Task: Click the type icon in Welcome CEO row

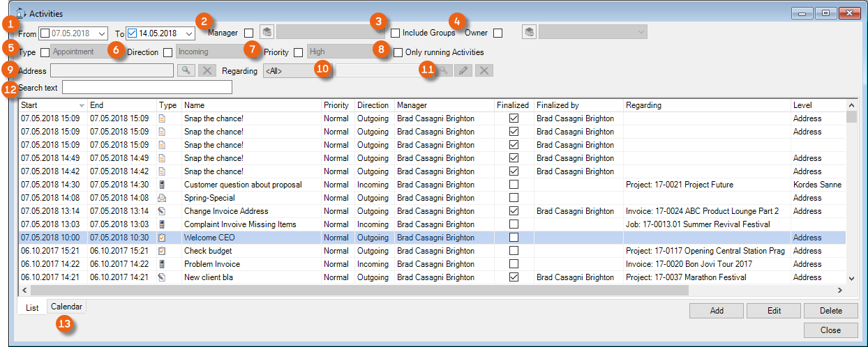Action: pos(162,238)
